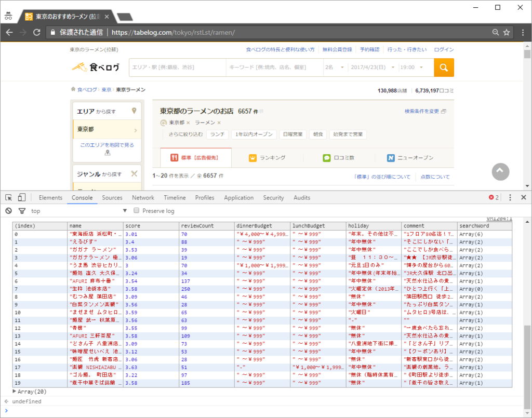Click the 予約確認 link
Screen dimensions: 532x418
click(x=369, y=49)
